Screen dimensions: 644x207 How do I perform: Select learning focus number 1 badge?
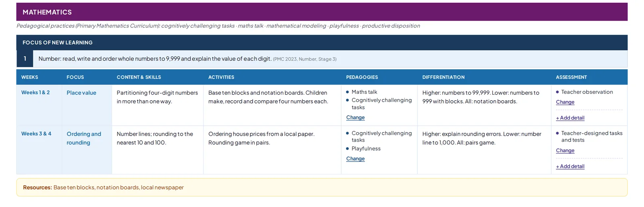(x=25, y=59)
